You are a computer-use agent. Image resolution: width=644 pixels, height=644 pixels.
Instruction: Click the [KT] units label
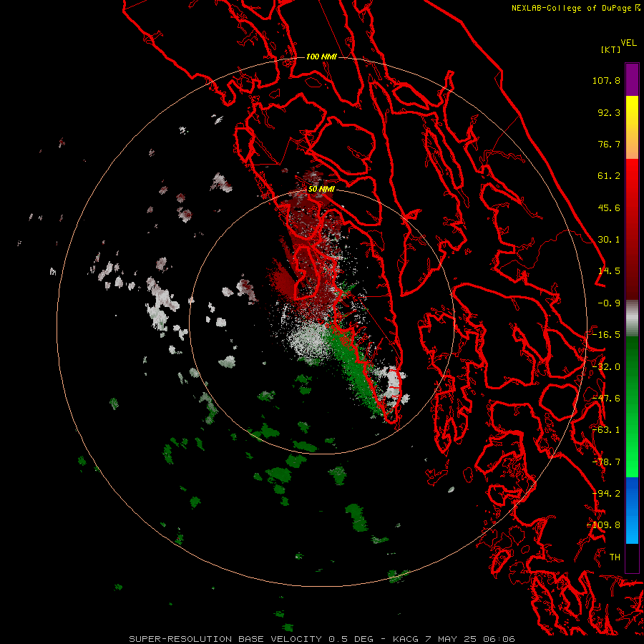(610, 49)
